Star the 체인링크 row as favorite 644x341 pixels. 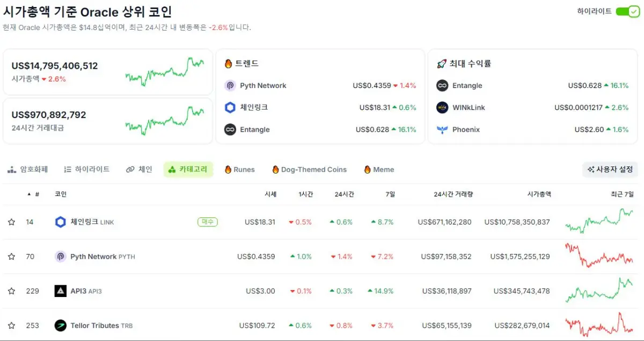point(12,222)
